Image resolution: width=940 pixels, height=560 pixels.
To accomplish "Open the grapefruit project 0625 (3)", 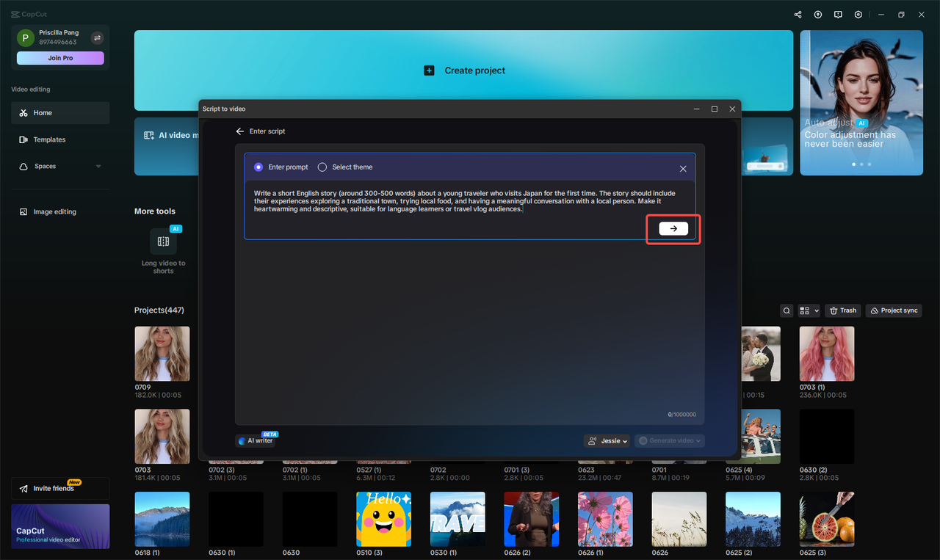I will coord(827,519).
